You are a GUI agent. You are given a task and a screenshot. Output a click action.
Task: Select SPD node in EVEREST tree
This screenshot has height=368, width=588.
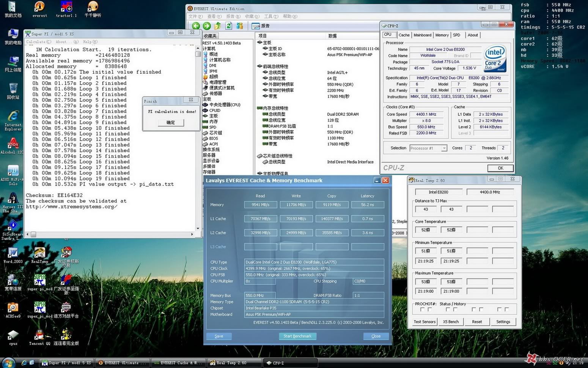[213, 127]
